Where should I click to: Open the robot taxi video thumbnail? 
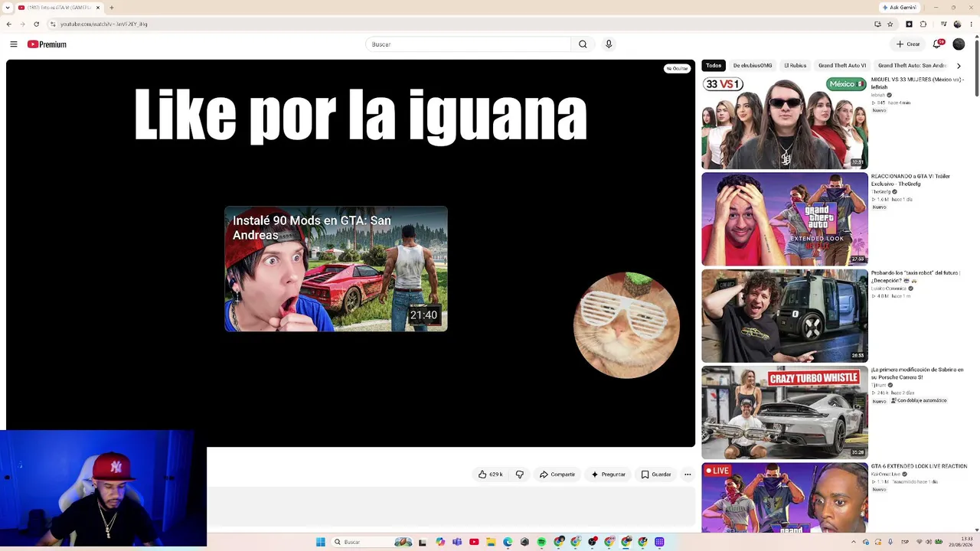click(x=785, y=315)
